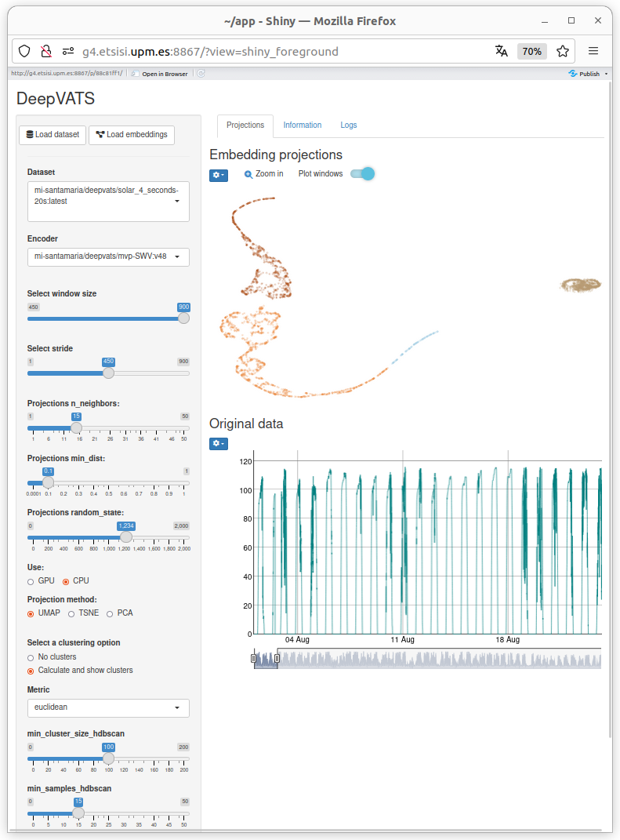
Task: Open the site permissions icon in address bar
Action: click(68, 52)
